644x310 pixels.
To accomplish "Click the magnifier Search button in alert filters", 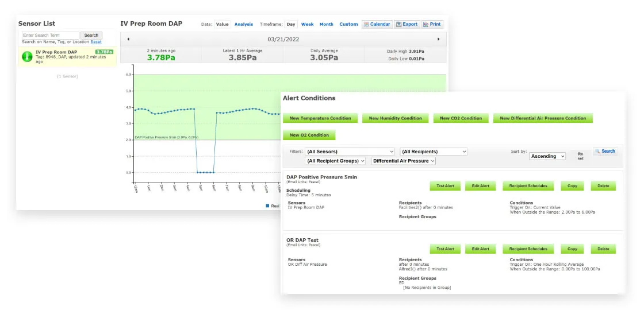I will click(605, 152).
